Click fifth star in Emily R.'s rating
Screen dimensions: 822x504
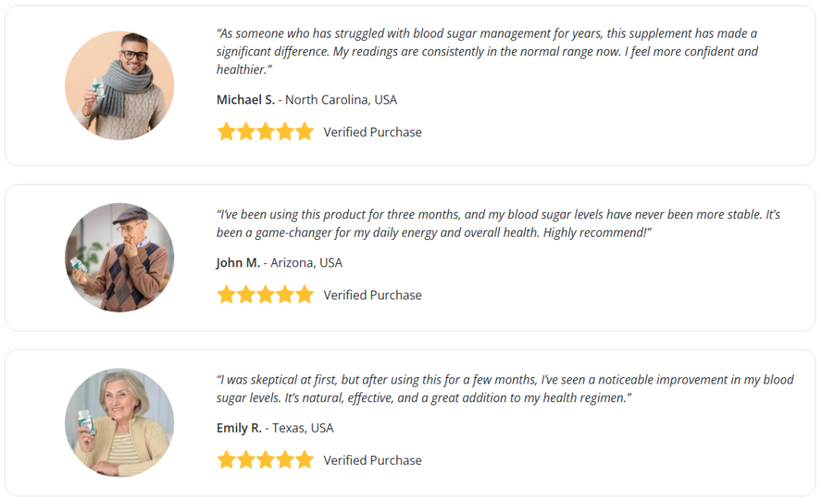pos(304,461)
